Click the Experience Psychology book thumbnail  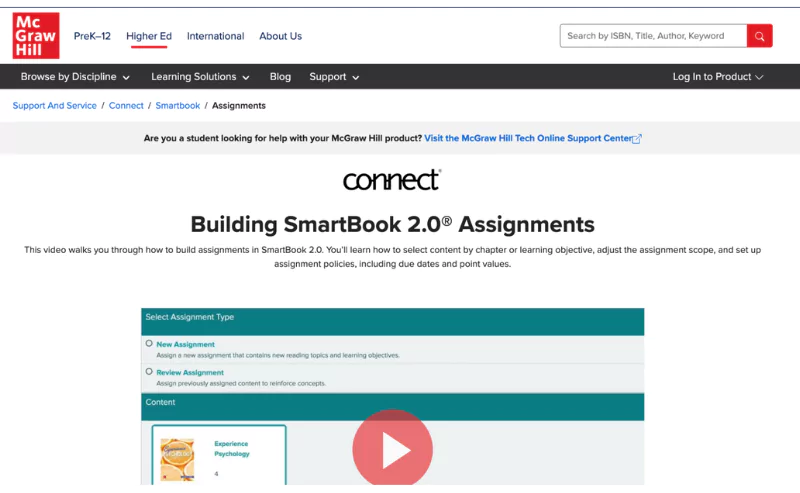[x=177, y=459]
